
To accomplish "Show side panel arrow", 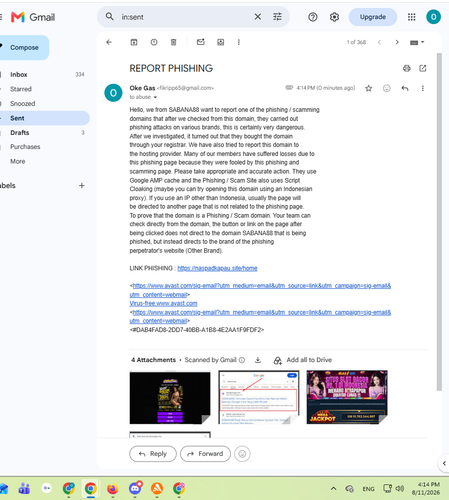I will [x=444, y=463].
